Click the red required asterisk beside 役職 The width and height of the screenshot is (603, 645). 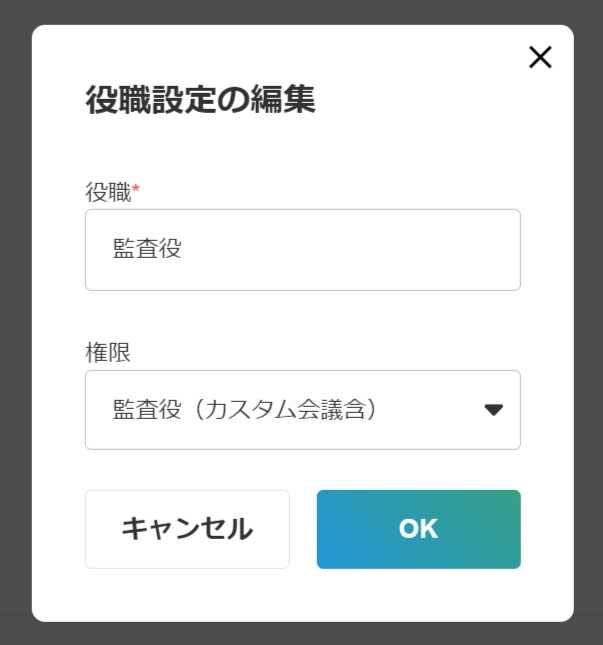(x=136, y=188)
